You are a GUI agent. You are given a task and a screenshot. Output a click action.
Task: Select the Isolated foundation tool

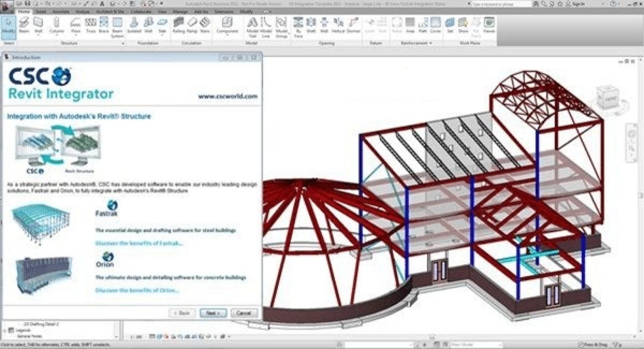134,25
